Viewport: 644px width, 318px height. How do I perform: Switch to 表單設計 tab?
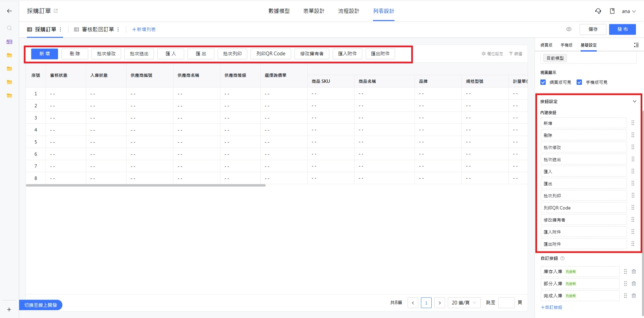(x=314, y=11)
